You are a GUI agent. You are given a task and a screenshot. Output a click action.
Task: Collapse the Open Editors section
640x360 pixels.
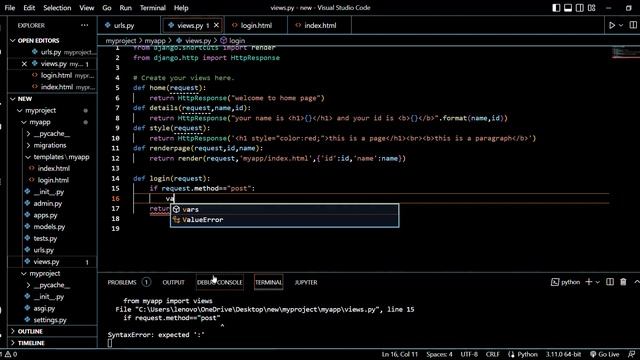(52, 41)
